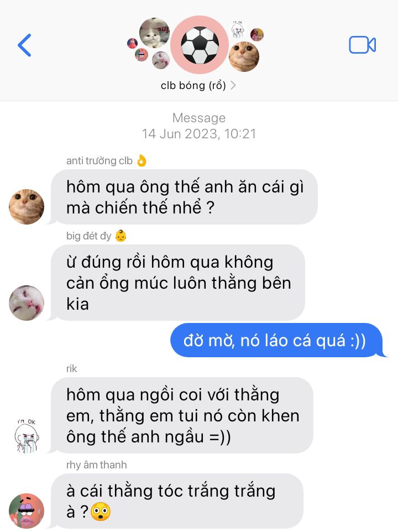
Task: Select message starting "ừ đúng rồi hôm qua"
Action: click(x=178, y=283)
